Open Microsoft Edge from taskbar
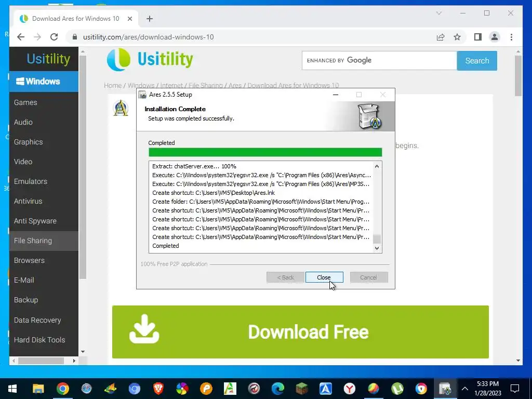This screenshot has height=399, width=532. (x=277, y=389)
